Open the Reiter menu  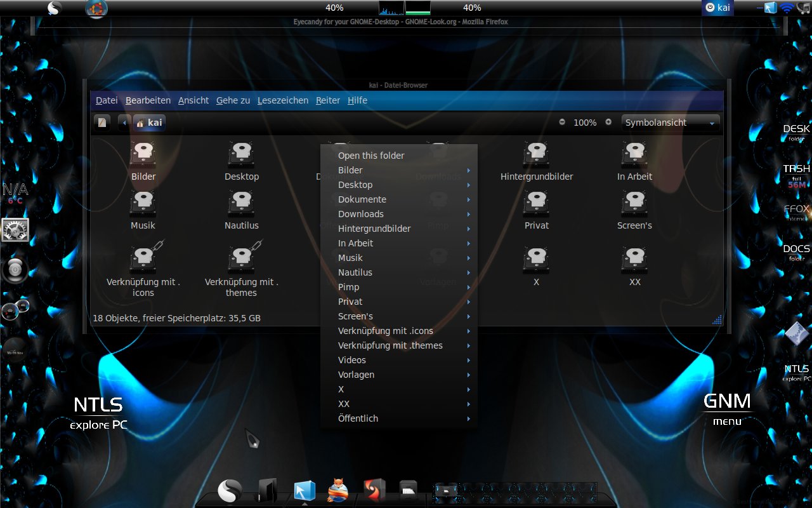pos(328,100)
